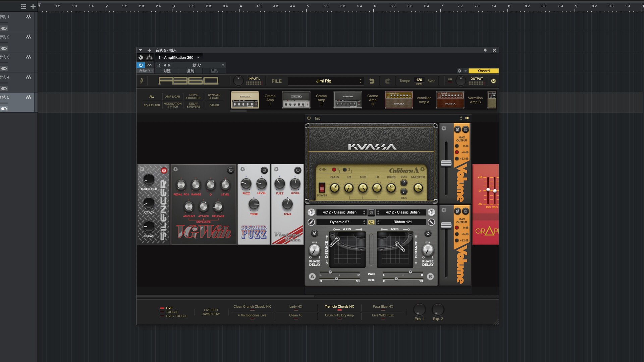Image resolution: width=644 pixels, height=362 pixels.
Task: Toggle the Sustainer Fuzz pedal power button
Action: coord(264,170)
